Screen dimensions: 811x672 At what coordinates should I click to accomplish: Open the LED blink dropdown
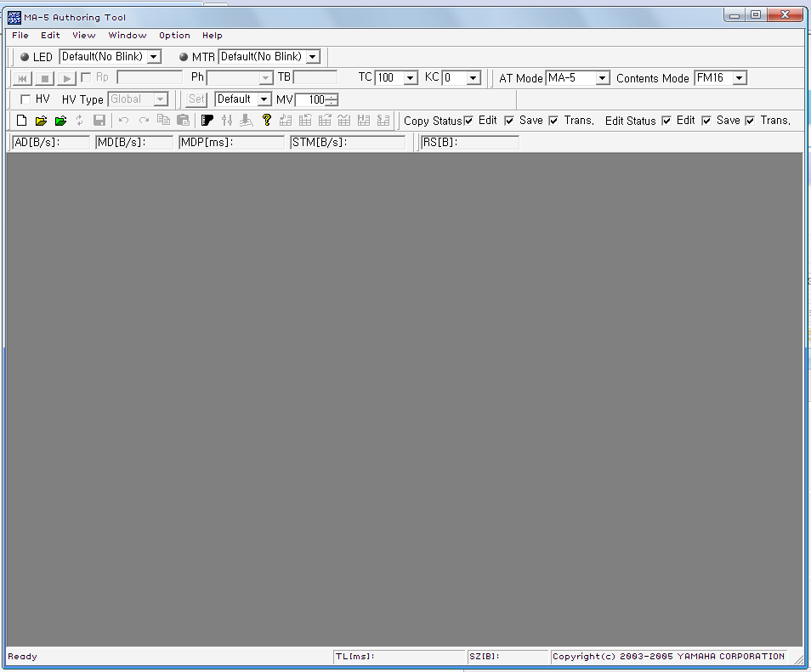click(154, 57)
